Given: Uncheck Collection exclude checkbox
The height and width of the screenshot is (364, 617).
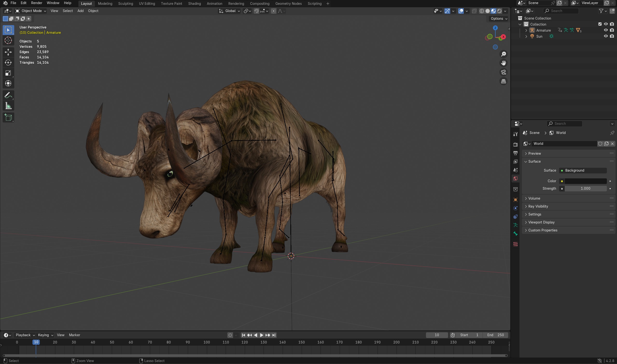Looking at the screenshot, I should tap(600, 24).
